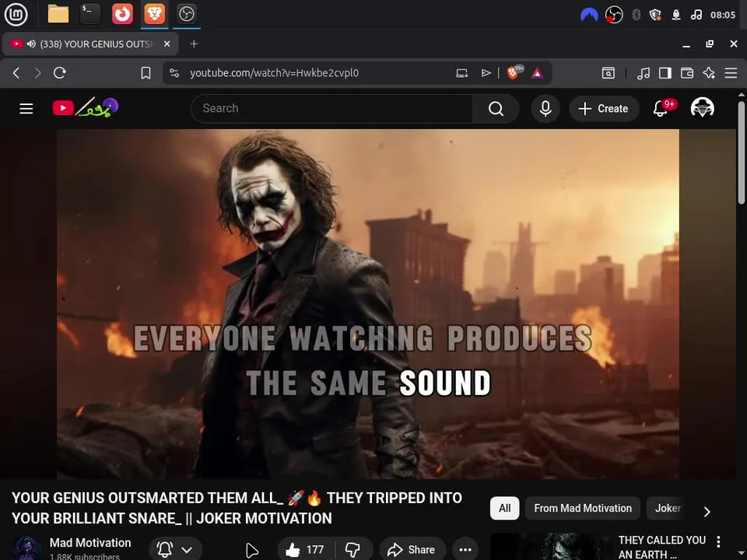
Task: Open Leo AI assistant icon
Action: click(x=709, y=73)
